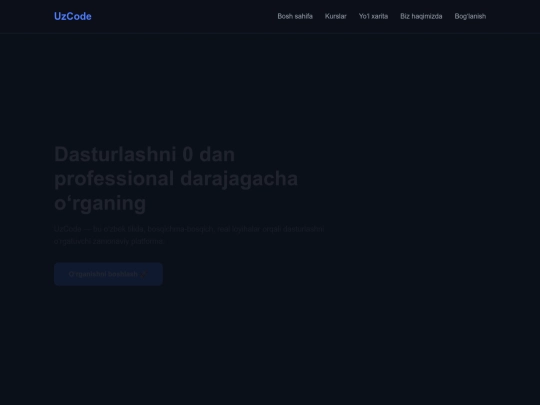Click the O'rganishni boshlash button

pyautogui.click(x=108, y=274)
